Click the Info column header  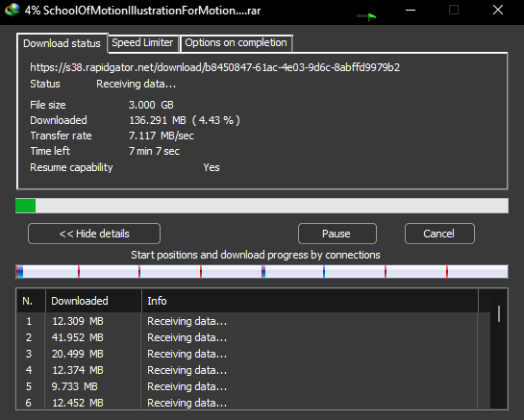[x=311, y=301]
